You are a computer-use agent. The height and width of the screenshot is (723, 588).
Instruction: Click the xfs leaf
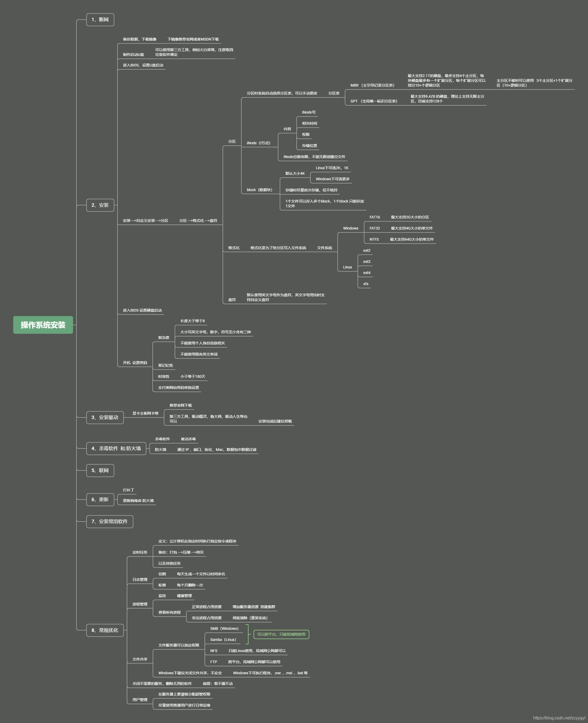coord(365,284)
